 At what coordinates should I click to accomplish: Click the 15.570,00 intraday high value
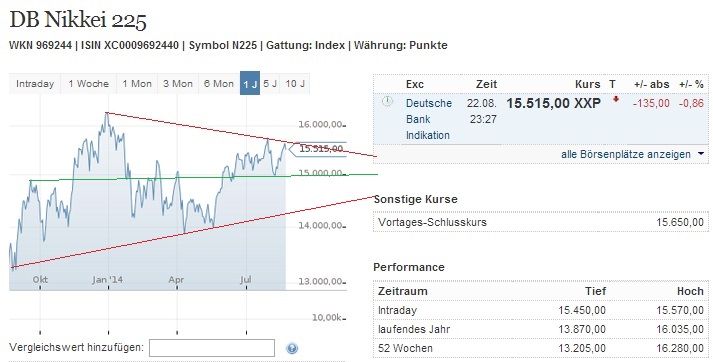click(x=680, y=310)
